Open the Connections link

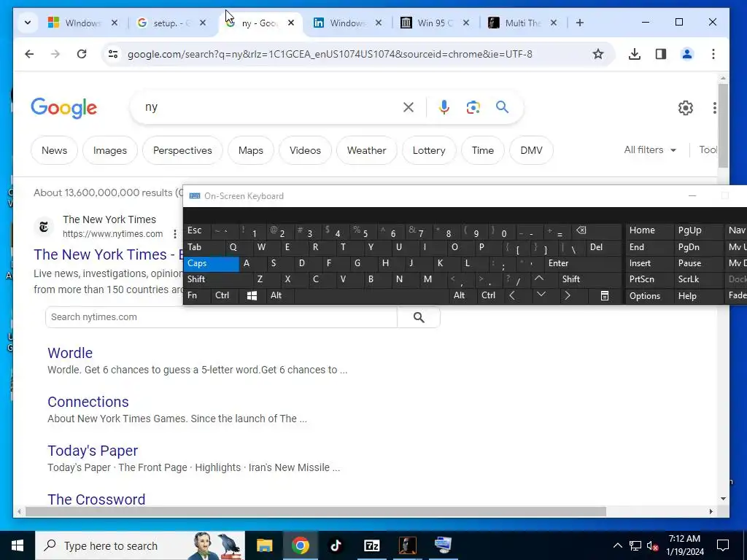[x=88, y=402]
